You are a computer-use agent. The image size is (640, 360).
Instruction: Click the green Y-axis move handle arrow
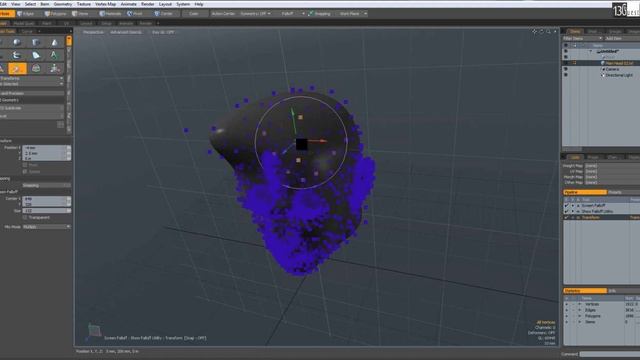pos(292,111)
